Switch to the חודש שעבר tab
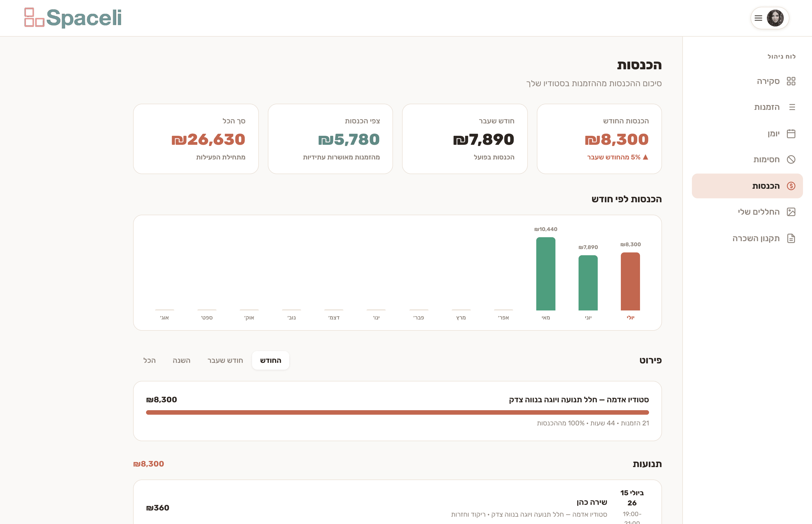This screenshot has height=524, width=812. click(x=225, y=360)
